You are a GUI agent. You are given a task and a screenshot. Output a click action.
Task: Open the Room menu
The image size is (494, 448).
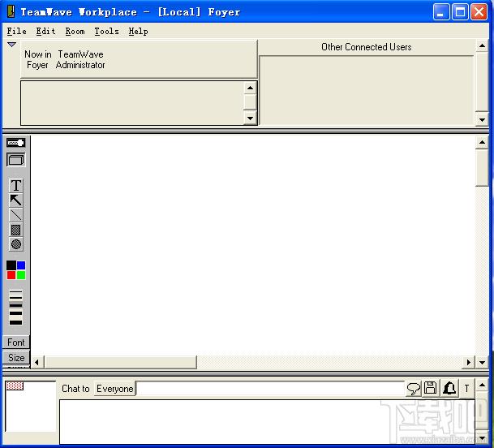75,31
